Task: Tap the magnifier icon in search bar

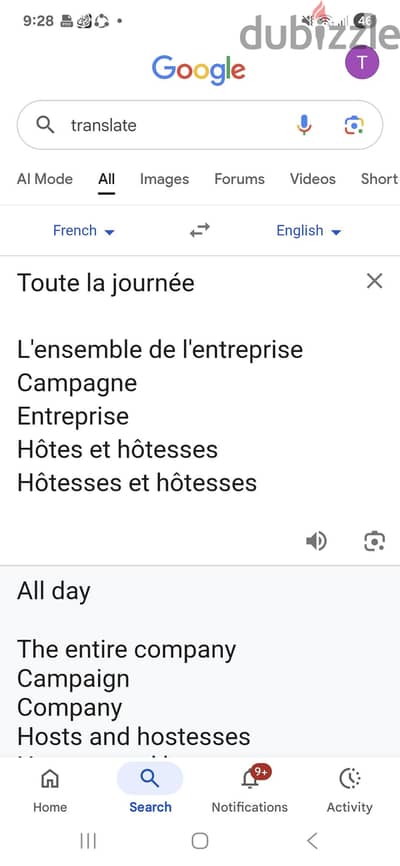Action: (45, 125)
